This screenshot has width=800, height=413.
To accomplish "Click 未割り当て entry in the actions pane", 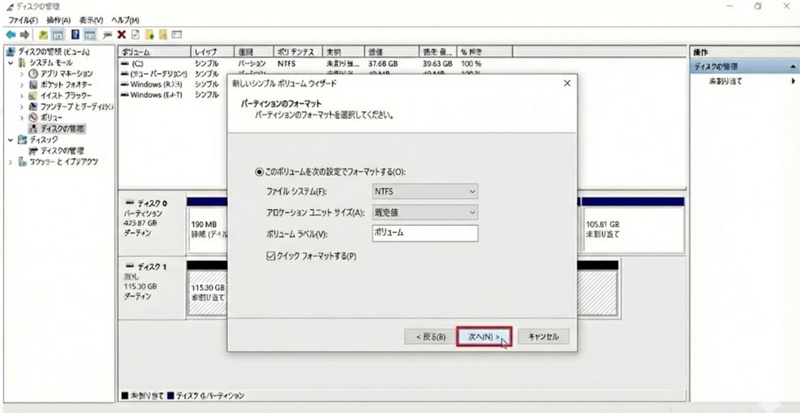I will (726, 82).
